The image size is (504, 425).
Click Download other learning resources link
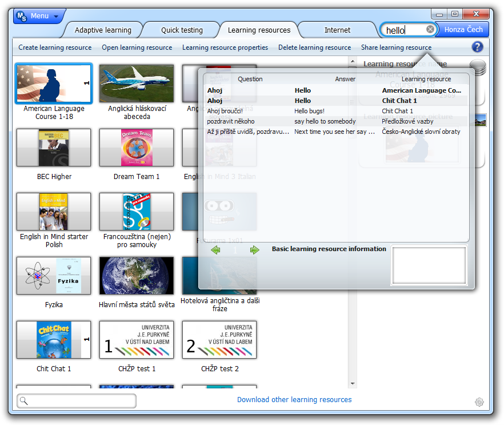294,400
